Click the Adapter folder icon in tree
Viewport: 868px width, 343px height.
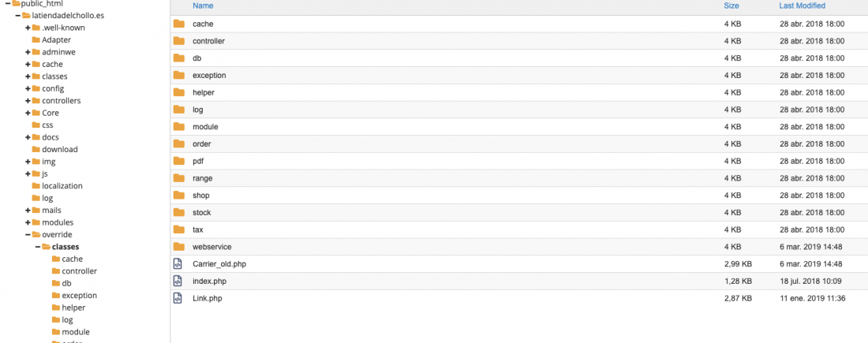(x=36, y=40)
